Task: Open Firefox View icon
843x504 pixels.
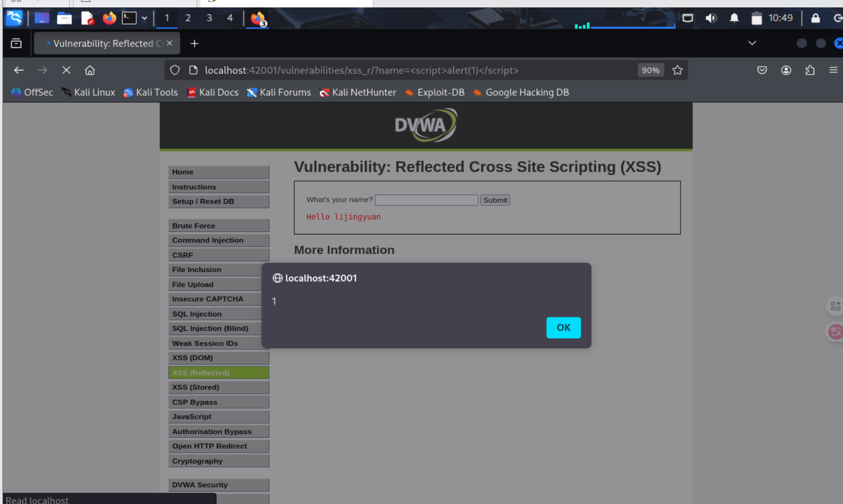Action: click(16, 43)
